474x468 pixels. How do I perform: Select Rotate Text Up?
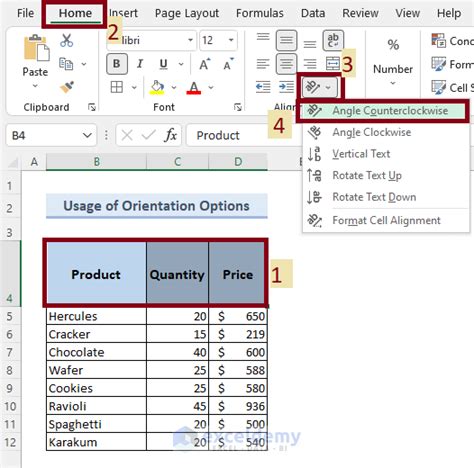coord(385,175)
